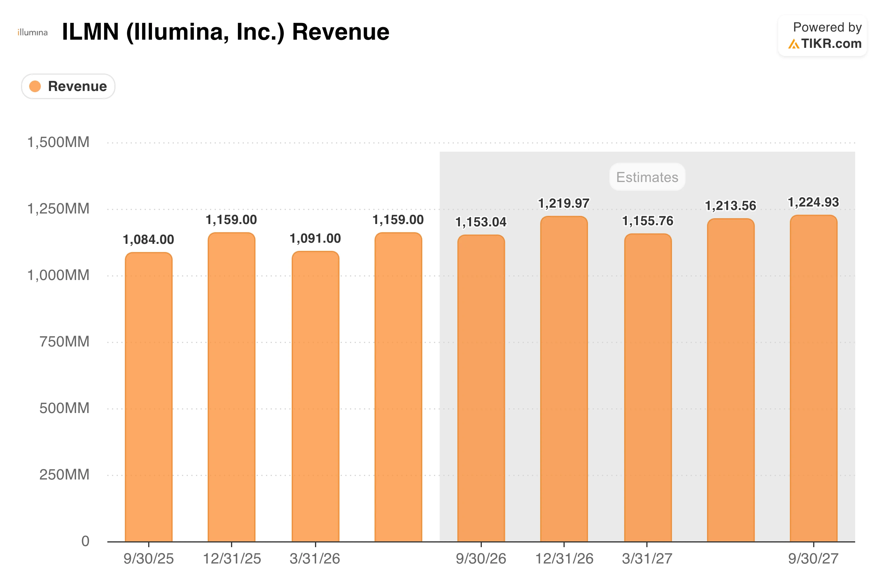Click the "12/31/25" x-axis date

(232, 559)
